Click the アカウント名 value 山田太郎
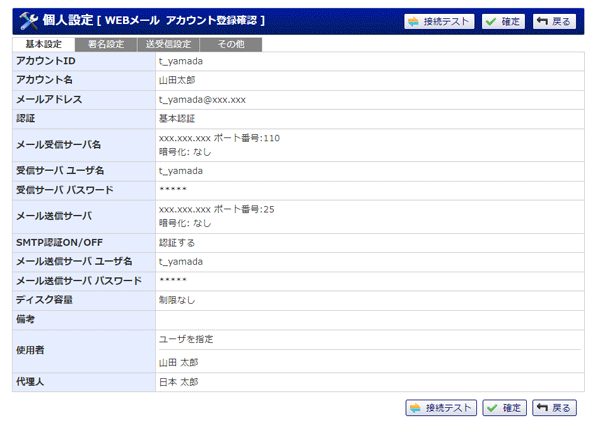This screenshot has height=428, width=600. click(x=177, y=80)
